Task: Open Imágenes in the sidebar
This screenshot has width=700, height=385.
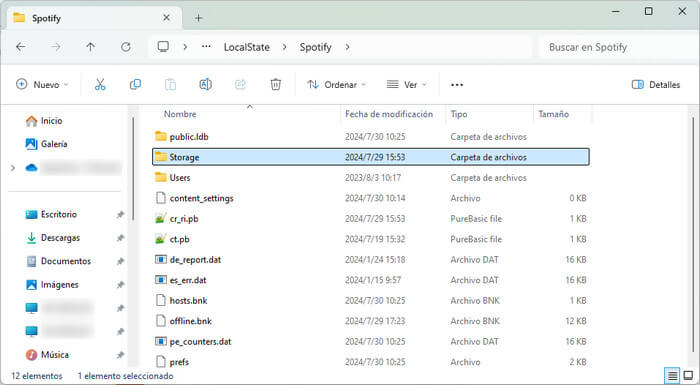Action: pos(52,285)
